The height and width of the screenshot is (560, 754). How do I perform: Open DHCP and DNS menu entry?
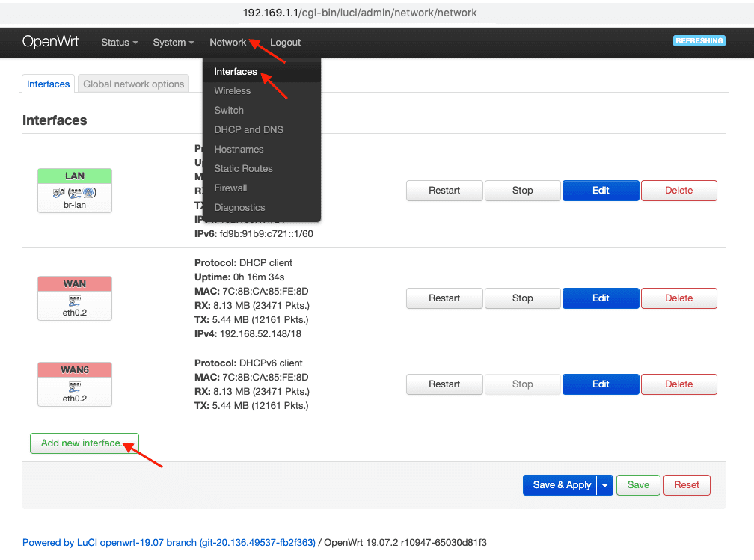pos(248,130)
